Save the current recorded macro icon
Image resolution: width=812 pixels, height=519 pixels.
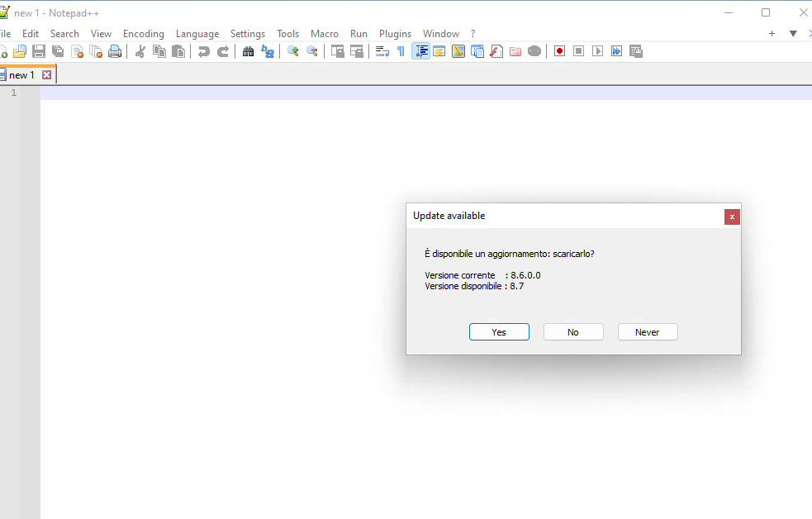point(636,51)
